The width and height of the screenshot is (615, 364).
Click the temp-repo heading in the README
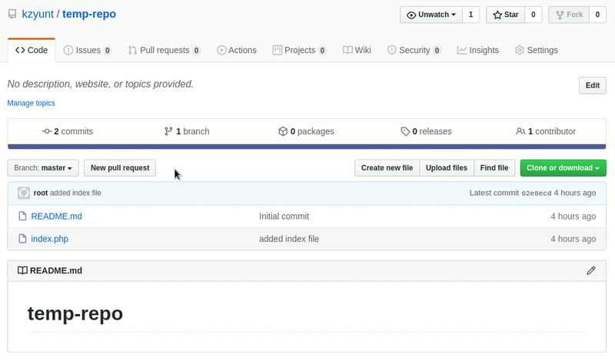[75, 313]
